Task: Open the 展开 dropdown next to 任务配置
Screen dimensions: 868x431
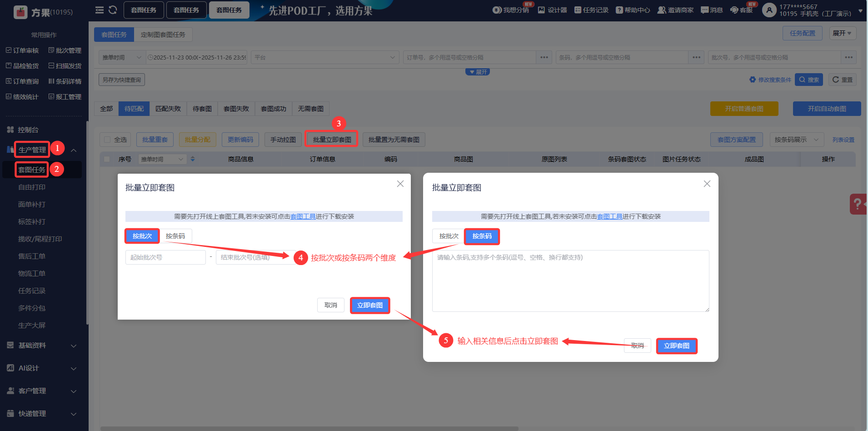Action: pos(843,33)
